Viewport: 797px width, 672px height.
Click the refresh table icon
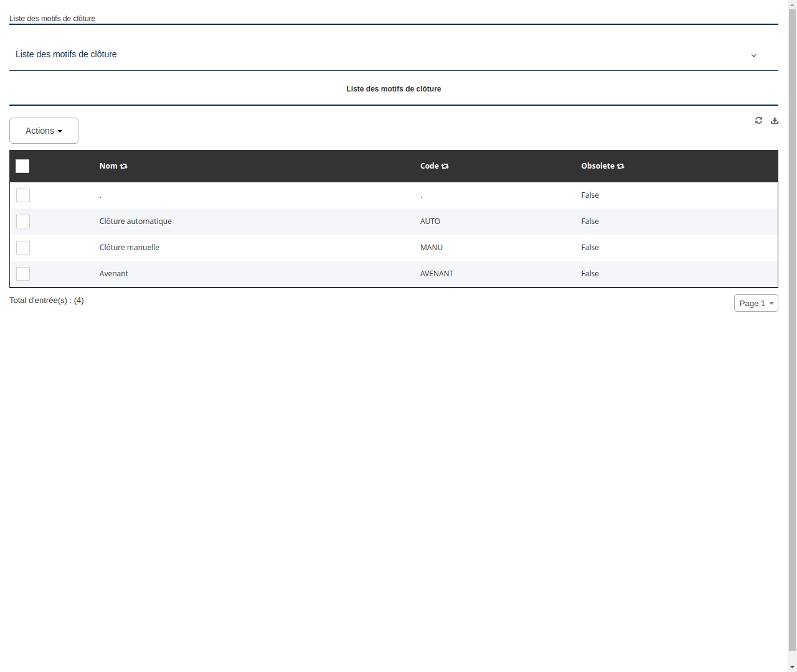[x=759, y=120]
